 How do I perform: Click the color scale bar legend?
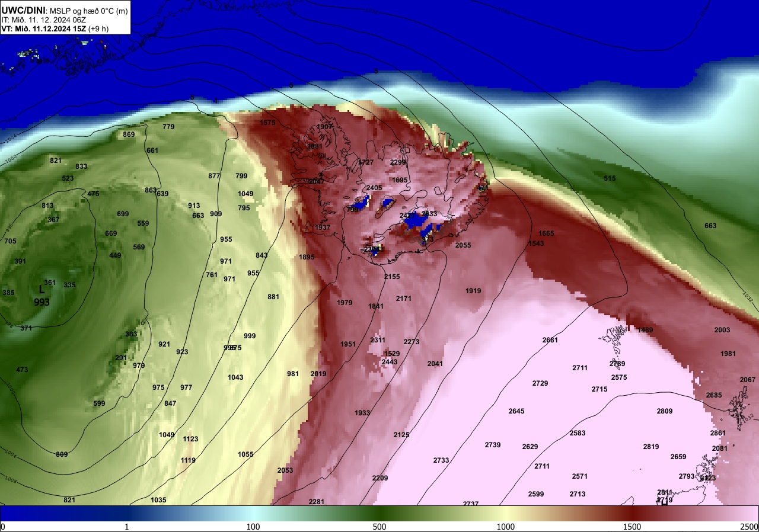(379, 513)
